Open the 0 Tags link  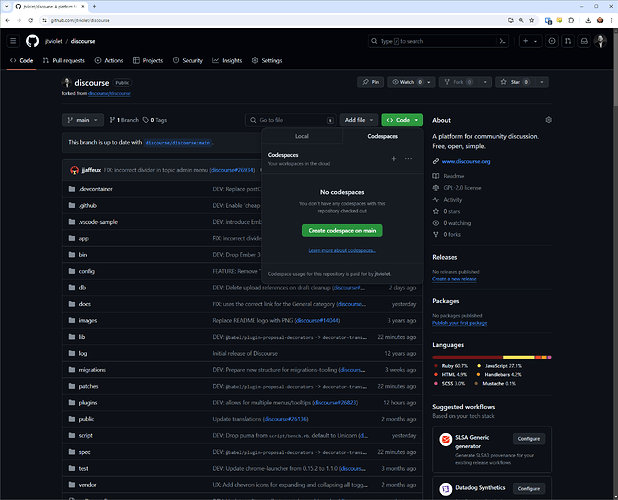[154, 120]
